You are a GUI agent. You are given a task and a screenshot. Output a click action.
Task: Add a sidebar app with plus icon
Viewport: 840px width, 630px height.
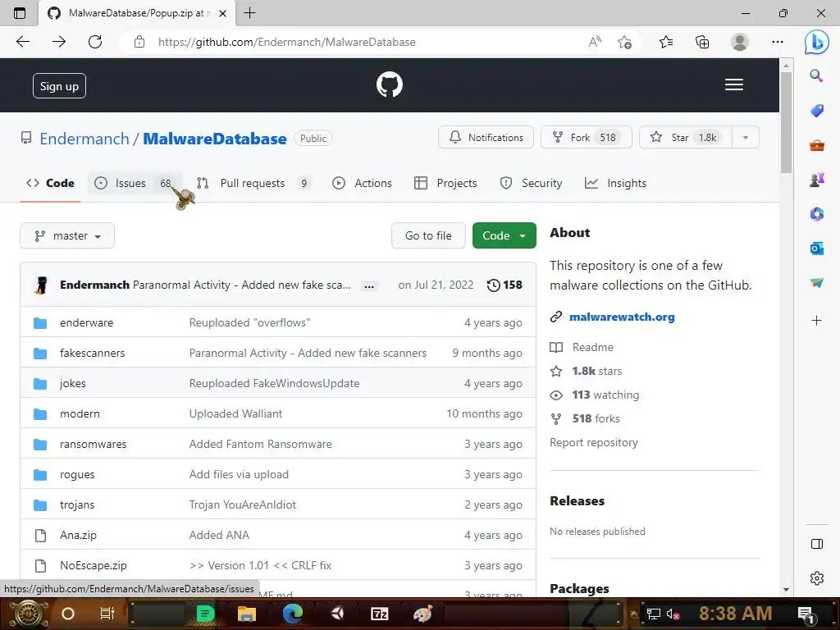point(816,321)
